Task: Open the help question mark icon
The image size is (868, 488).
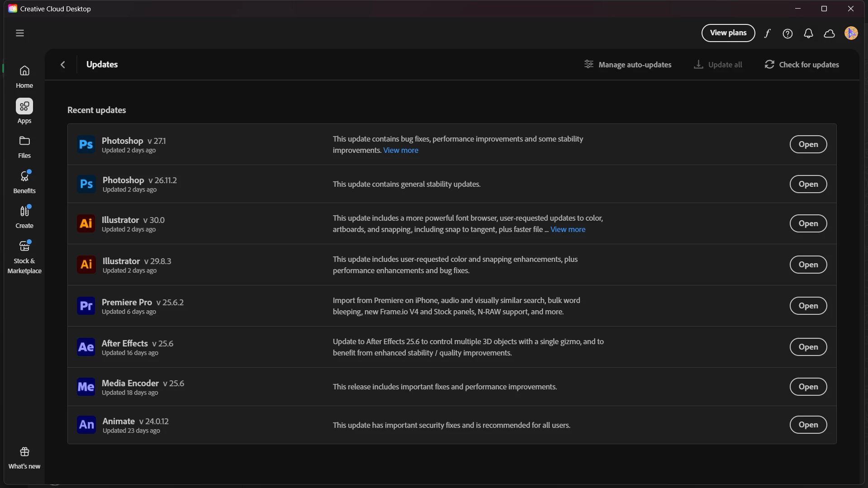Action: point(787,33)
